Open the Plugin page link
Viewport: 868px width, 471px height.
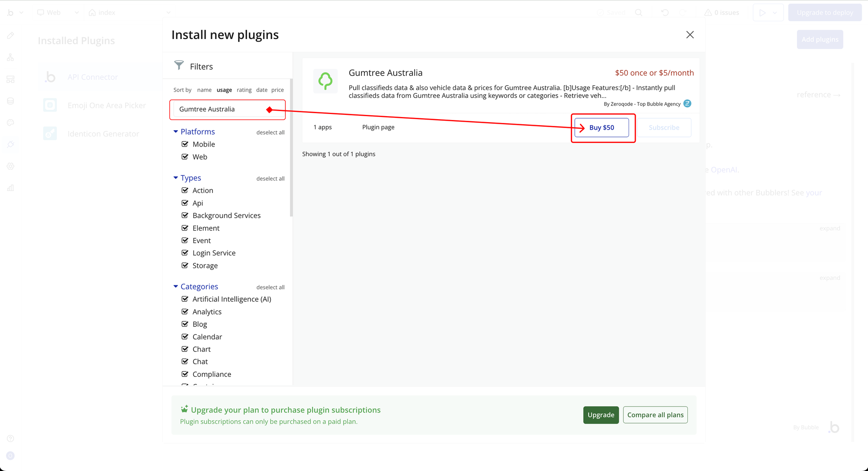pos(378,127)
